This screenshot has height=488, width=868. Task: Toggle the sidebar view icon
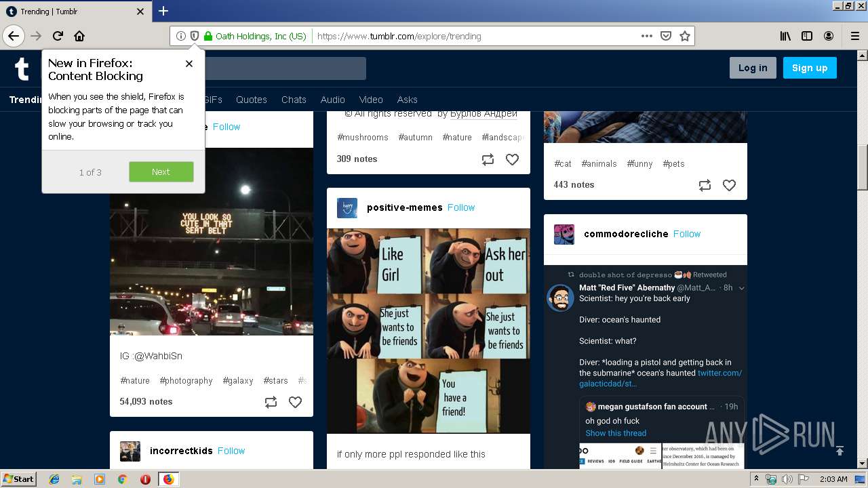coord(807,36)
